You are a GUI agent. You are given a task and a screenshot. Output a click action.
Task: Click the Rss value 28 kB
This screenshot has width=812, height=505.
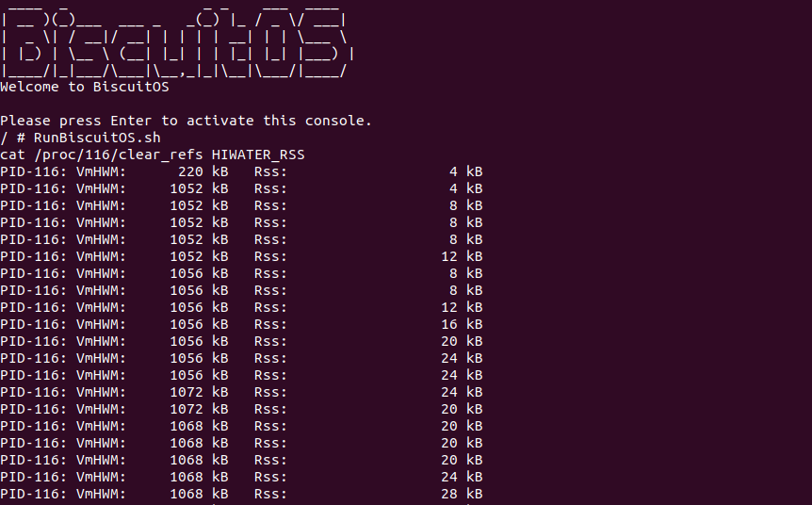462,494
